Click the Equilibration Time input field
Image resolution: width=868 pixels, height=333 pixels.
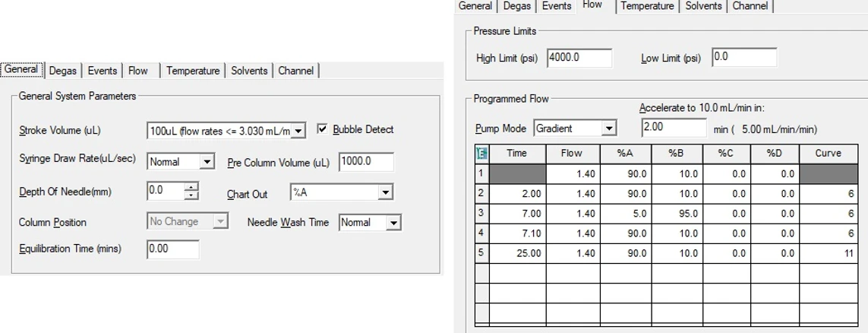pos(172,249)
